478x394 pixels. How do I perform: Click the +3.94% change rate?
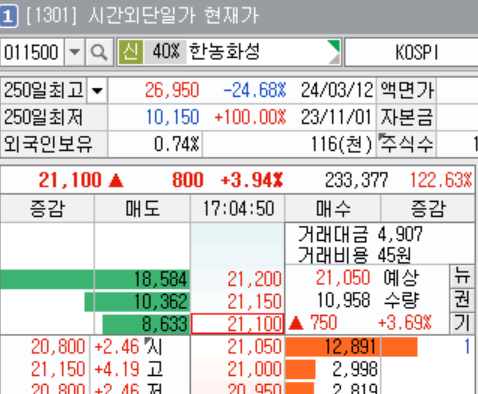(252, 180)
